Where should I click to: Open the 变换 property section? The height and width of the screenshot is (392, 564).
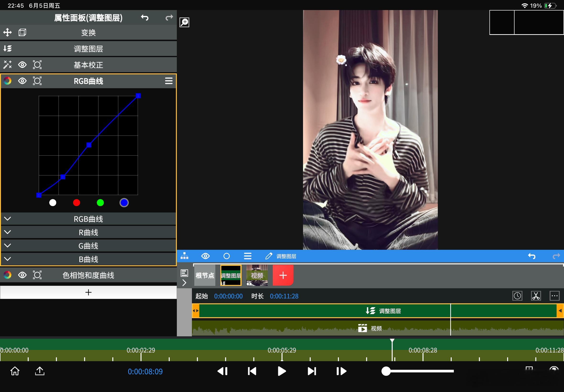88,33
